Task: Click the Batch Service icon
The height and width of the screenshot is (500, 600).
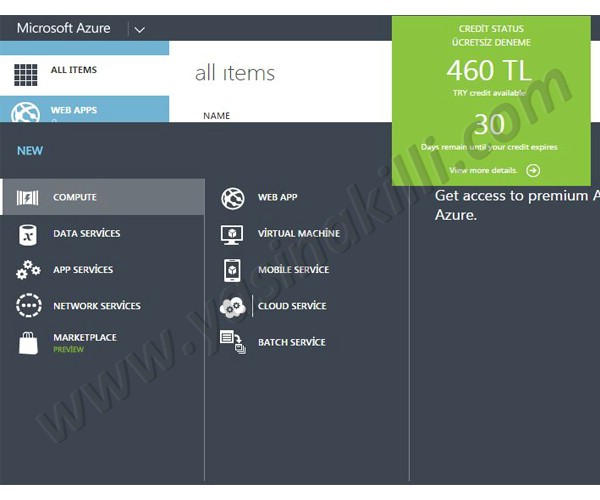Action: [x=232, y=342]
